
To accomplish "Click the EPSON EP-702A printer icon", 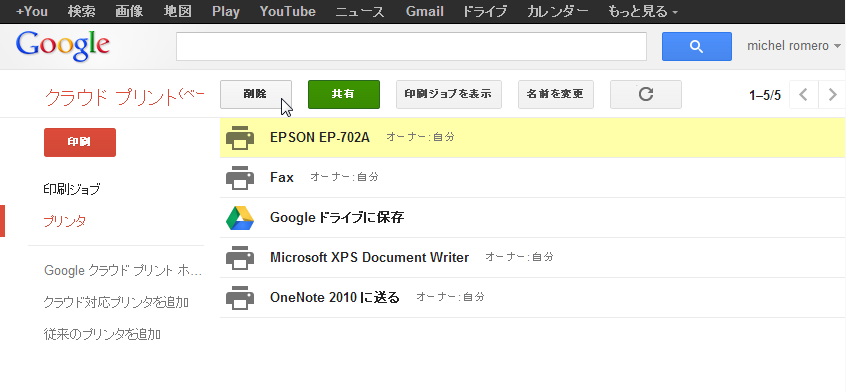I will pyautogui.click(x=240, y=137).
